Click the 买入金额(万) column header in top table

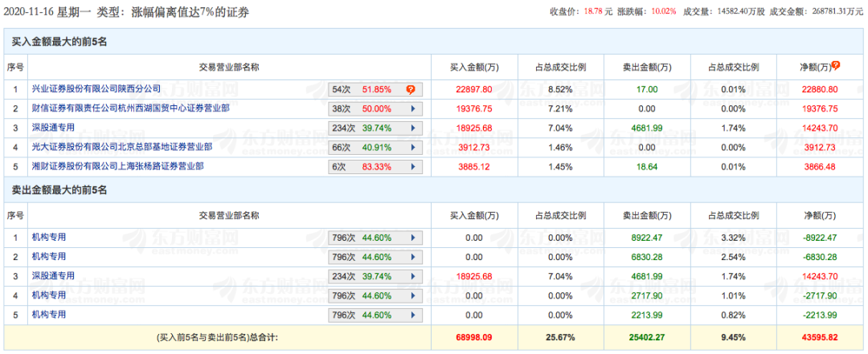point(471,67)
